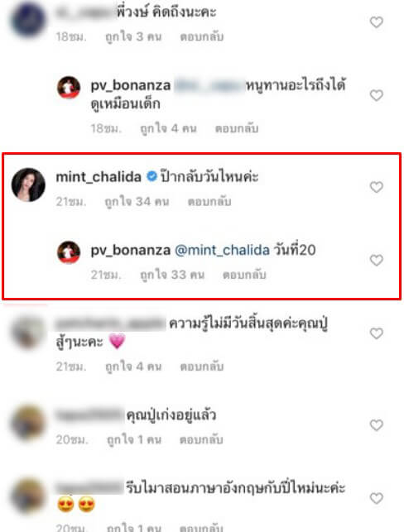Open pv_bonanza avatar on the first reply
The image size is (404, 532).
[69, 87]
